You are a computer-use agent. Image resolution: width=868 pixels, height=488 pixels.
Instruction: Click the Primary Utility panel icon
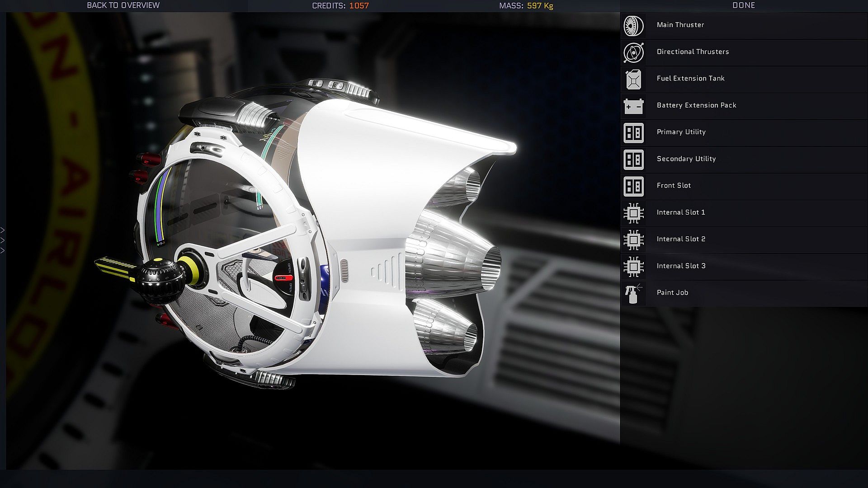pos(633,133)
